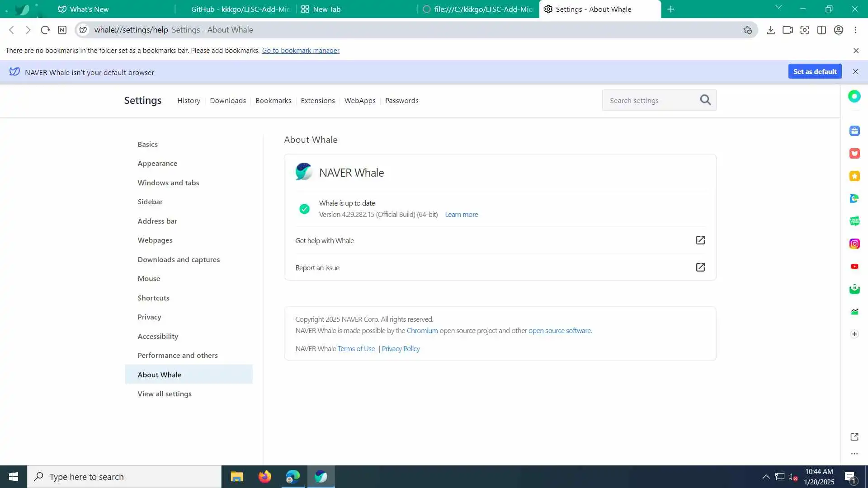Add a new sidebar app with plus icon
This screenshot has width=868, height=488.
[x=854, y=334]
